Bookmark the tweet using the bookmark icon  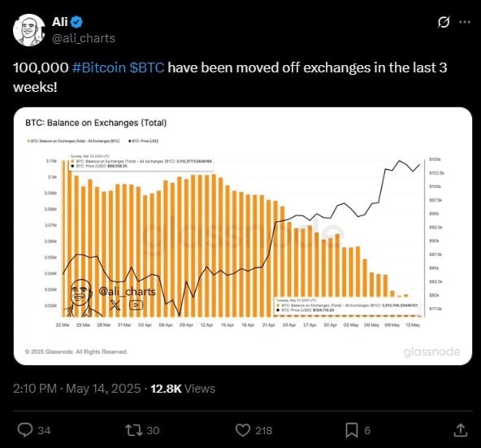[x=352, y=430]
